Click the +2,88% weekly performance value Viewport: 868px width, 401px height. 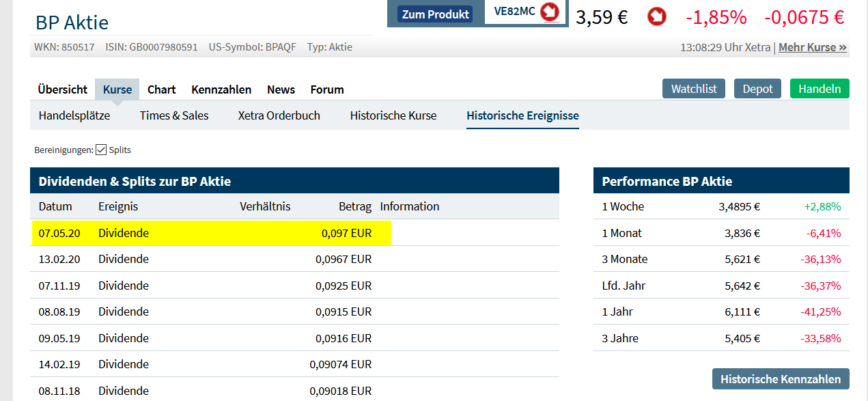click(822, 206)
